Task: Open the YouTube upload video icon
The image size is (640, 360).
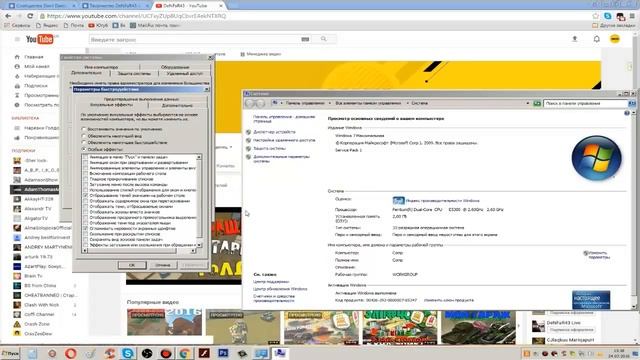Action: (575, 39)
